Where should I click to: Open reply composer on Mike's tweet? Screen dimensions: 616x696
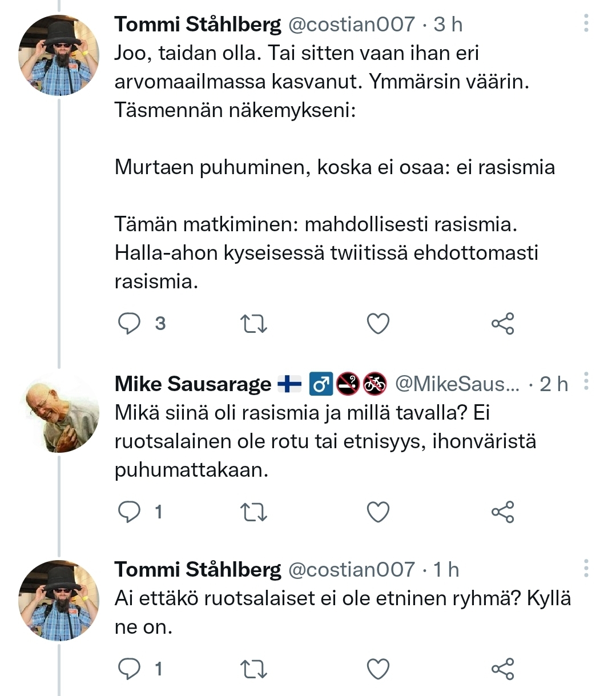(130, 513)
